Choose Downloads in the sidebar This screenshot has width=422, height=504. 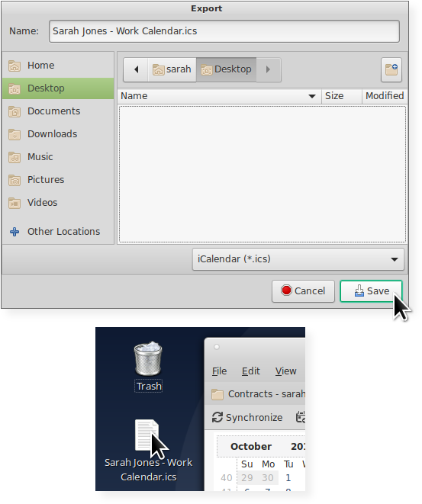click(x=58, y=134)
